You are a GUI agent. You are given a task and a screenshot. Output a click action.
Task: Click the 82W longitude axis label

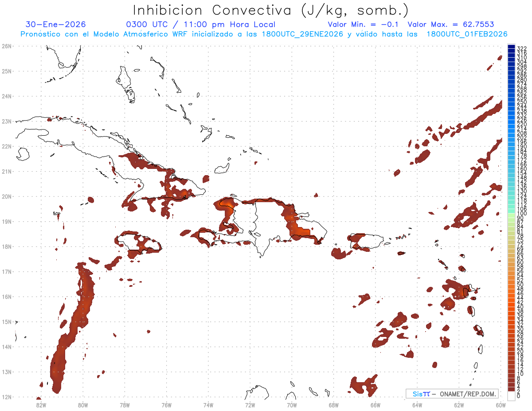tap(41, 405)
